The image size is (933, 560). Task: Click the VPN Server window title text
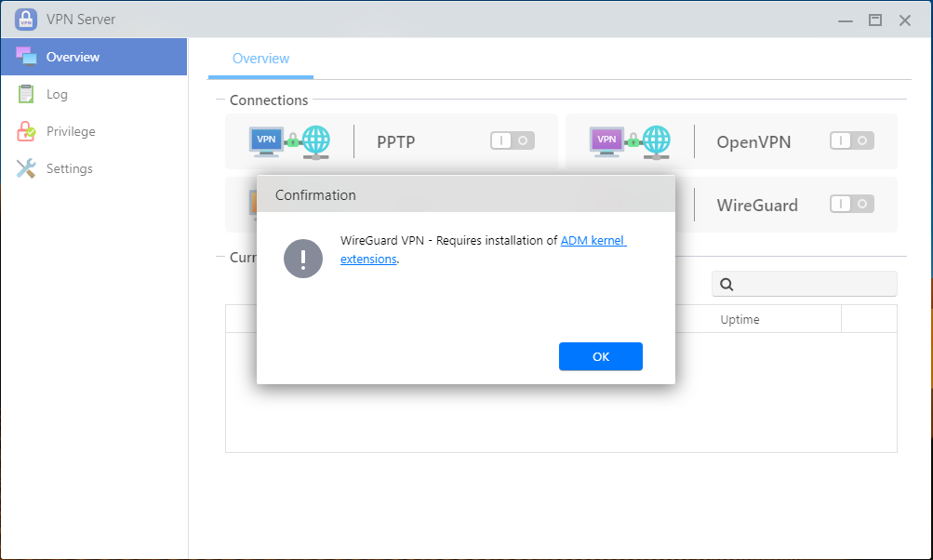81,19
